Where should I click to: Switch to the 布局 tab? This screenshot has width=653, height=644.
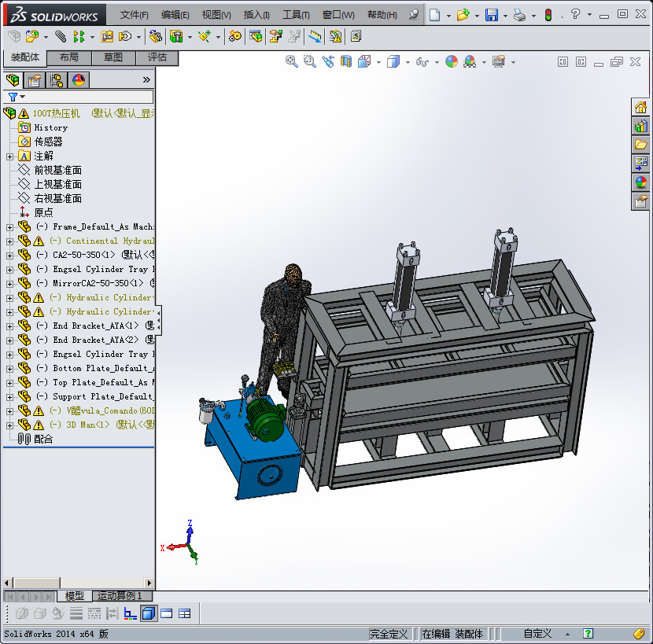click(69, 57)
